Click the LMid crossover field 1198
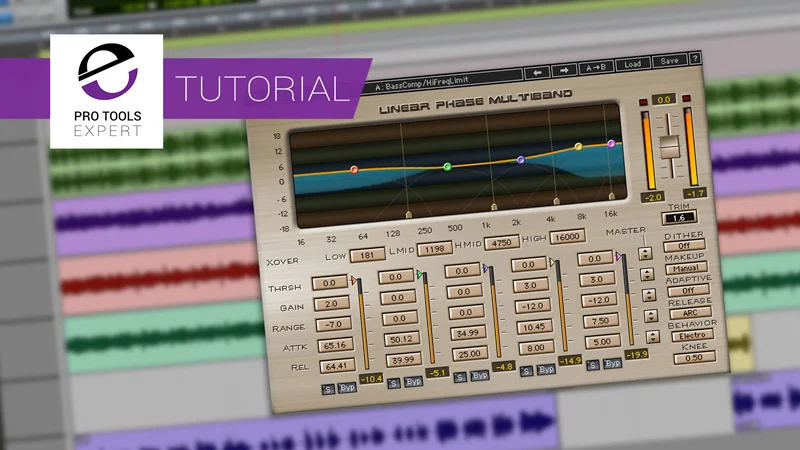800x450 pixels. coord(434,248)
